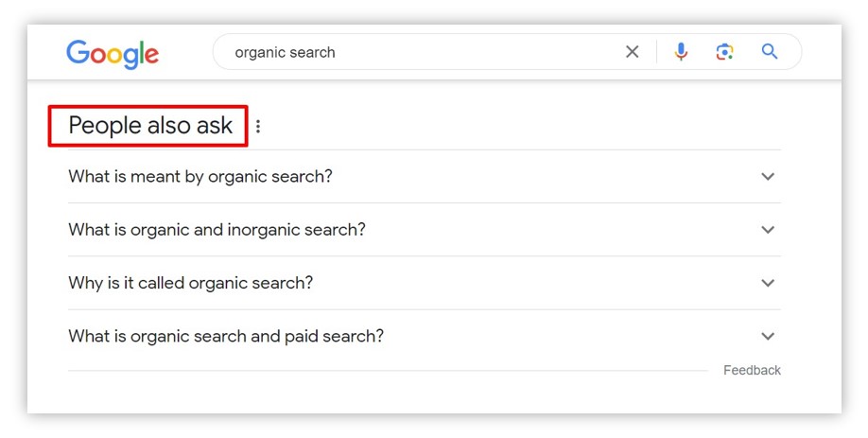Clear the search query with the X icon
Viewport: 868px width, 438px height.
click(633, 52)
